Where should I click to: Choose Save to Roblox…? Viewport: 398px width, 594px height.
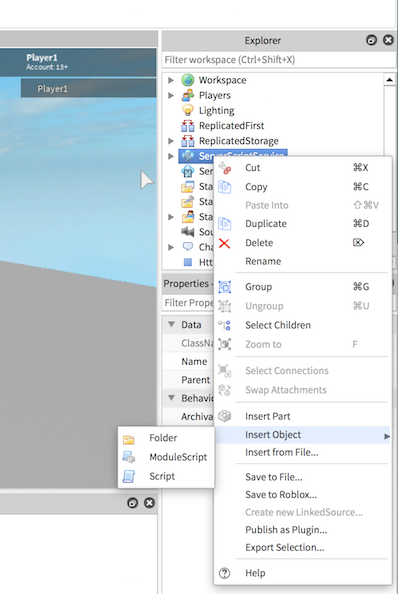(303, 495)
